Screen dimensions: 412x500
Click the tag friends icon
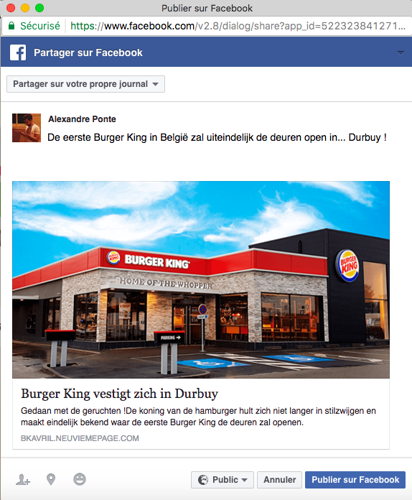pyautogui.click(x=23, y=480)
